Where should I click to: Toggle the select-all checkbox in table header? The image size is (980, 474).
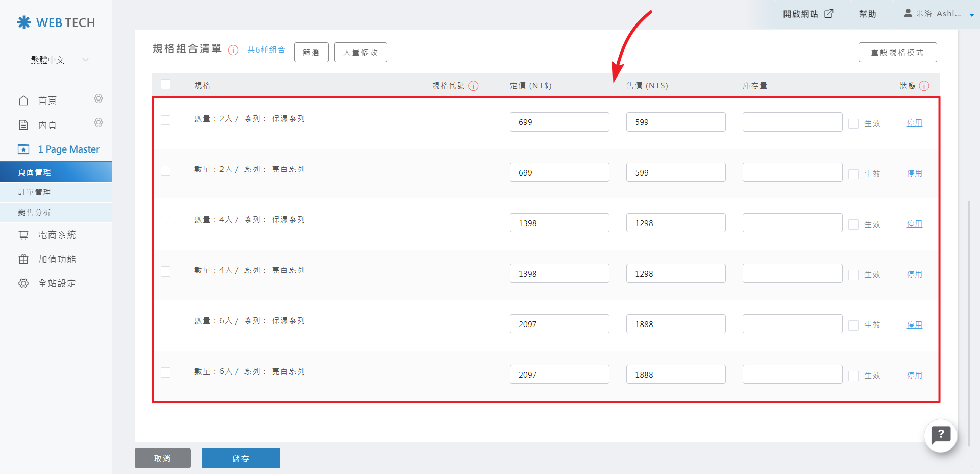pyautogui.click(x=166, y=84)
